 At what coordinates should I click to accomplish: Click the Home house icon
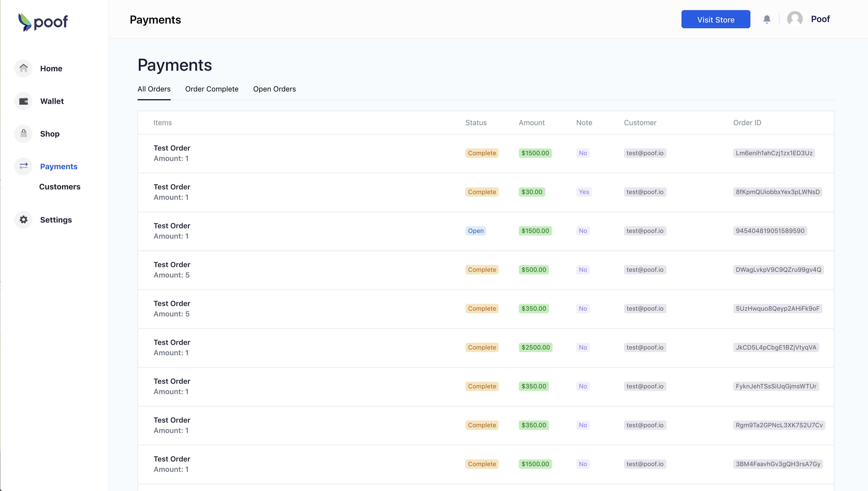pos(23,68)
